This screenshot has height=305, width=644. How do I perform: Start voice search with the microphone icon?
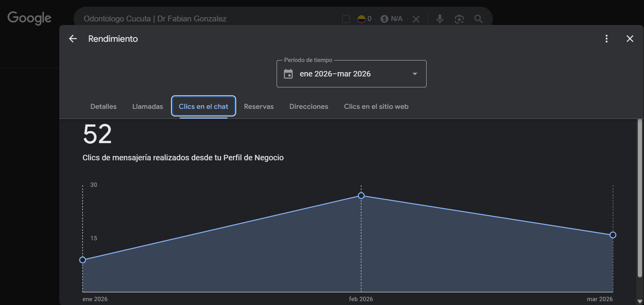point(439,19)
